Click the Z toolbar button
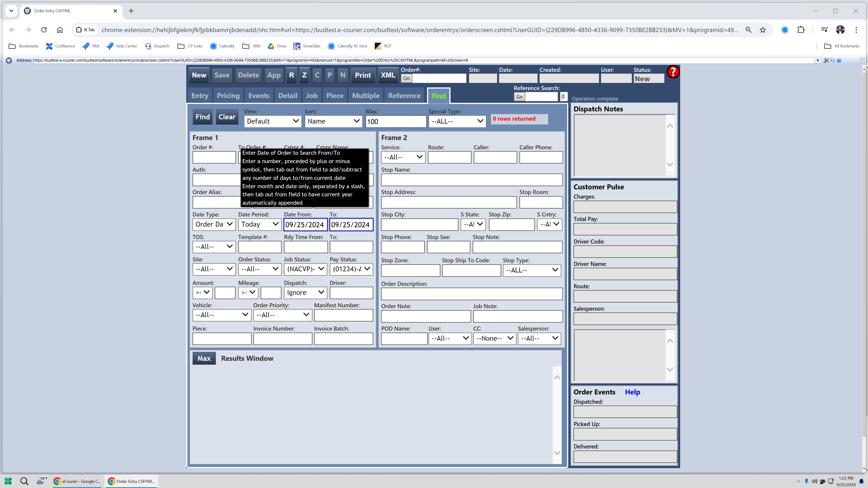 [x=304, y=75]
